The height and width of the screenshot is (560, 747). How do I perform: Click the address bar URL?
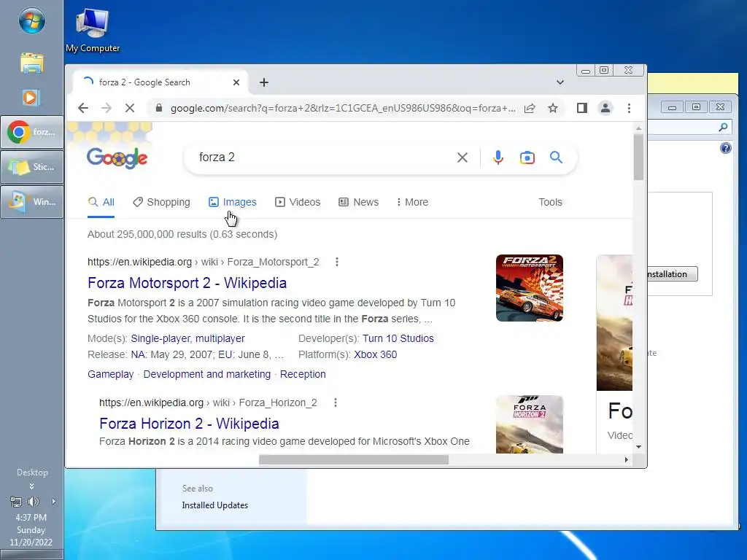pos(343,108)
